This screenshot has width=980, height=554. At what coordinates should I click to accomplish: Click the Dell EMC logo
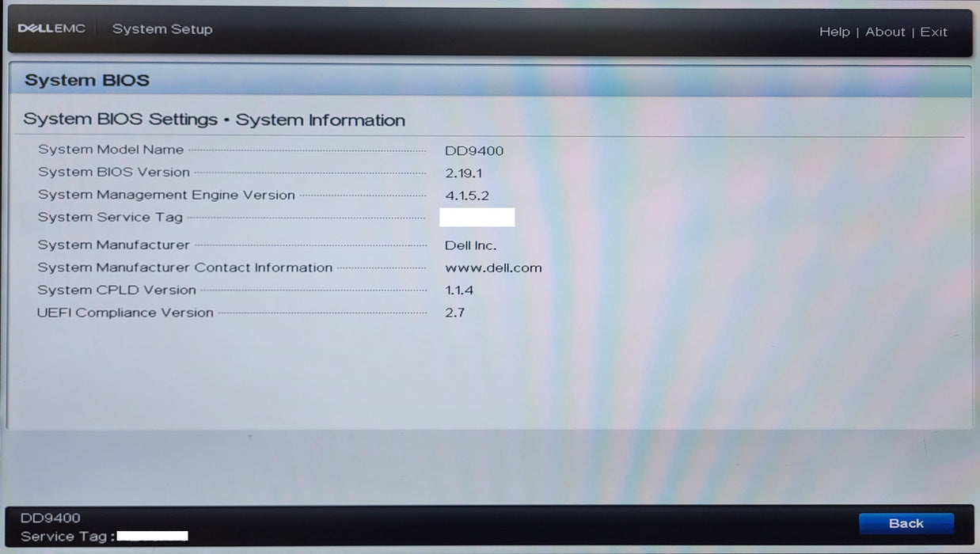point(51,28)
